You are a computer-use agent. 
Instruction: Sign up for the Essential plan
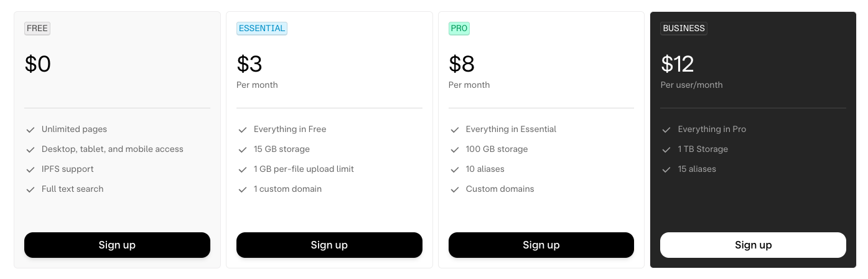pyautogui.click(x=329, y=245)
